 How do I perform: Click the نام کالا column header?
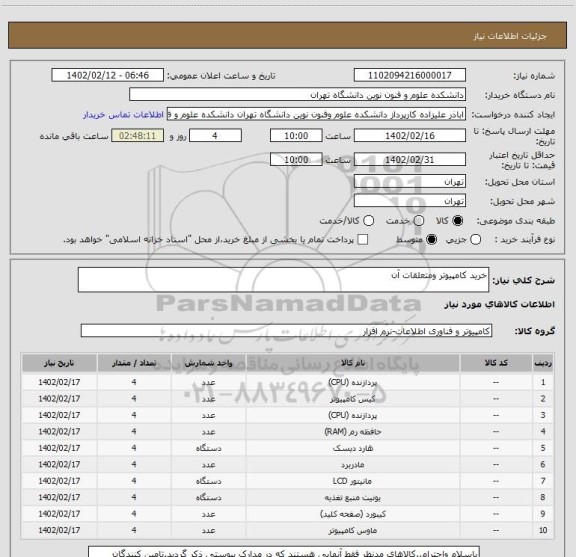353,363
